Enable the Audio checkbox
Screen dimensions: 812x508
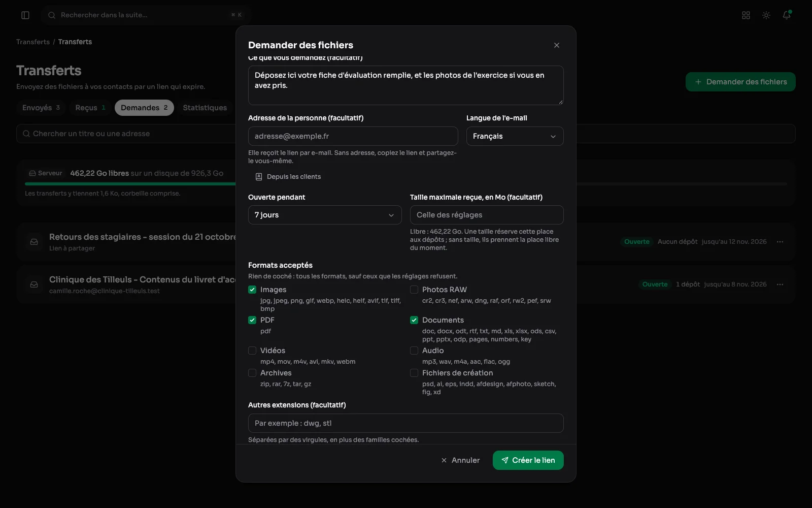(414, 351)
